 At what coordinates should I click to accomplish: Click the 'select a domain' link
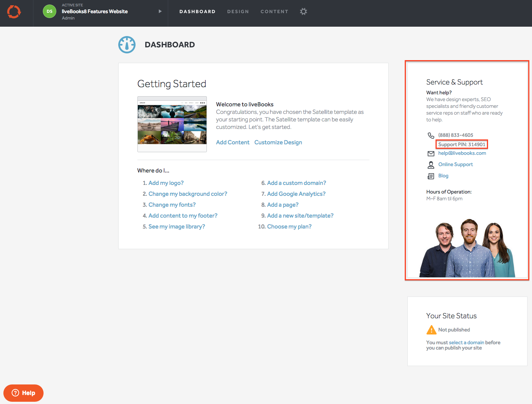pyautogui.click(x=466, y=342)
